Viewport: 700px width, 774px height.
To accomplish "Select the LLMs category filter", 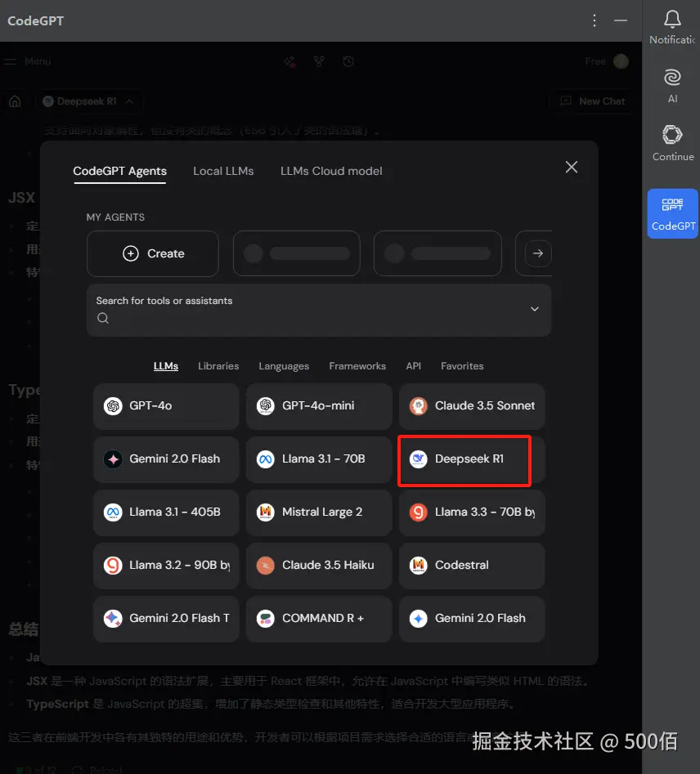I will [x=166, y=366].
